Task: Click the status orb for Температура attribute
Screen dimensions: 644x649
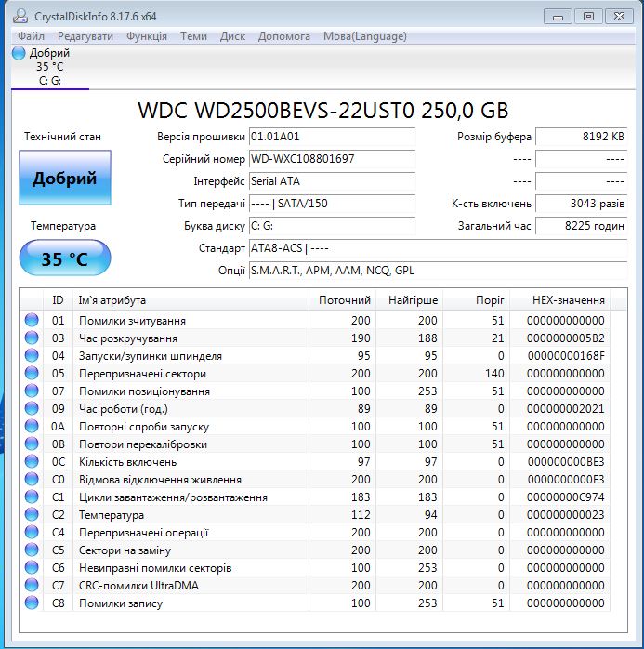Action: click(x=32, y=514)
